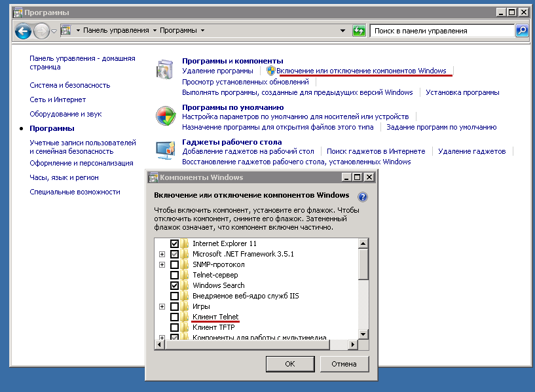Screen dimensions: 535x392
Task: Click the blue help icon in Компоненты Windows
Action: point(362,197)
